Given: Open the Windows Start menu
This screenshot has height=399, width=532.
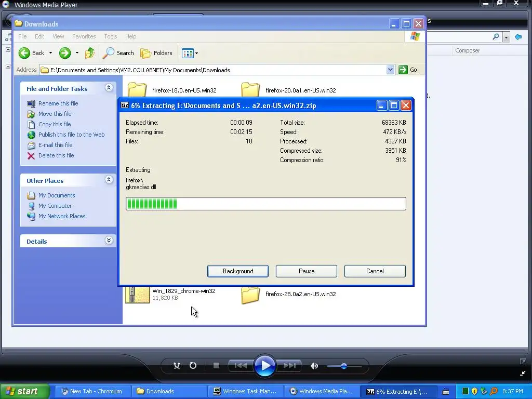Looking at the screenshot, I should [24, 391].
